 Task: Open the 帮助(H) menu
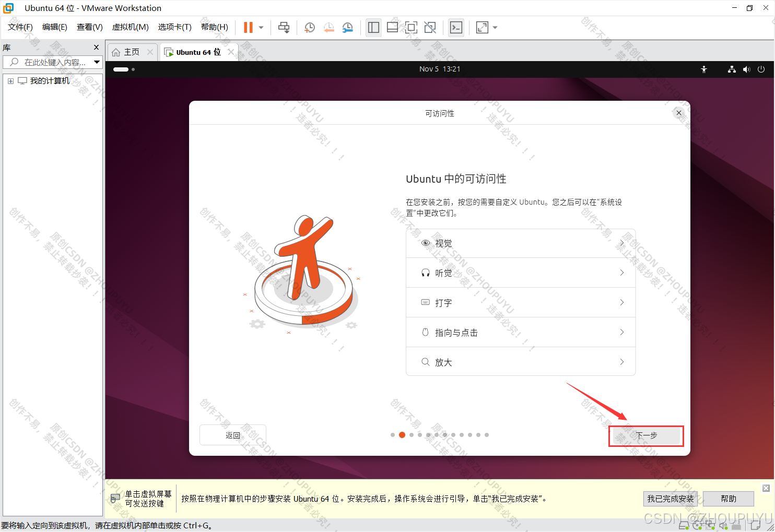pos(215,27)
